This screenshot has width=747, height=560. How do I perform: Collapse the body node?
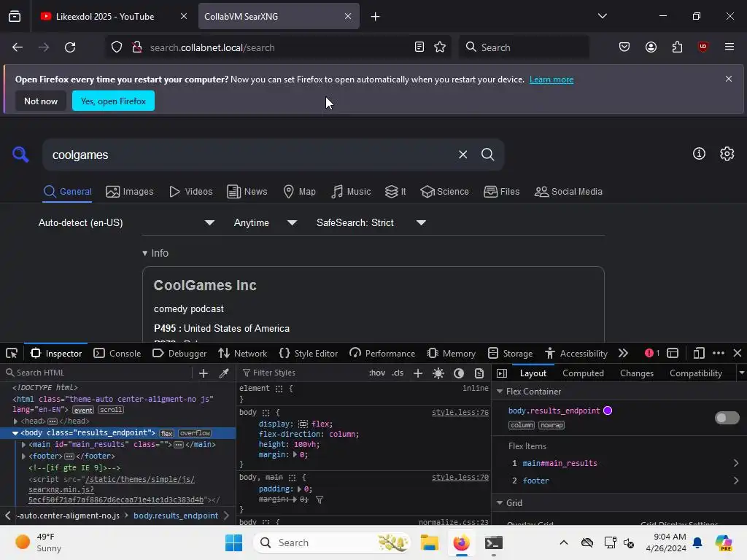pos(15,433)
